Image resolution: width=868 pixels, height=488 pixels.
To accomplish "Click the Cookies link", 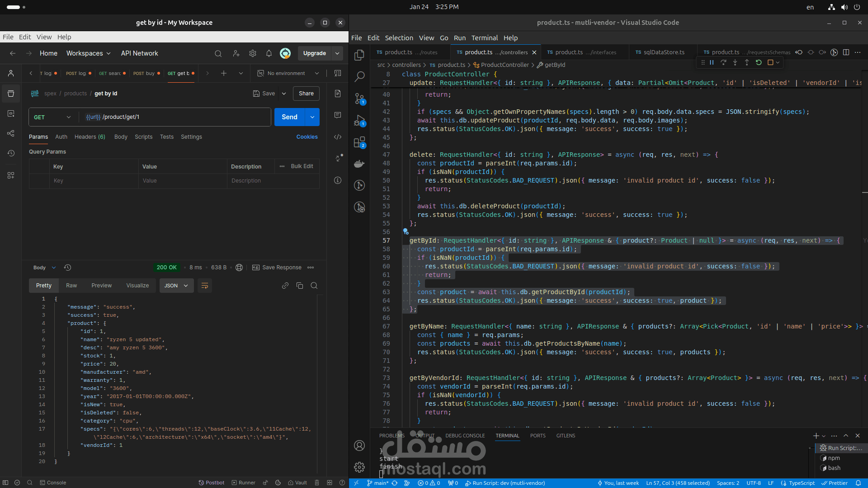I will pyautogui.click(x=307, y=137).
